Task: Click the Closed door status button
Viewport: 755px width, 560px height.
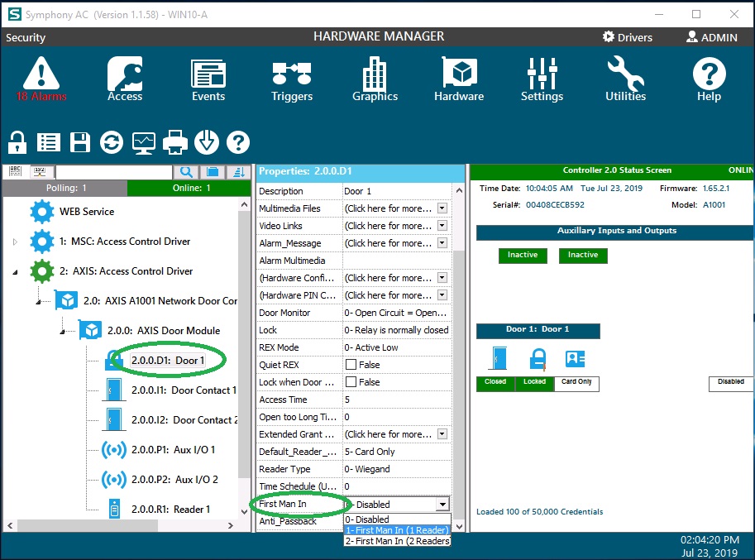Action: [495, 383]
